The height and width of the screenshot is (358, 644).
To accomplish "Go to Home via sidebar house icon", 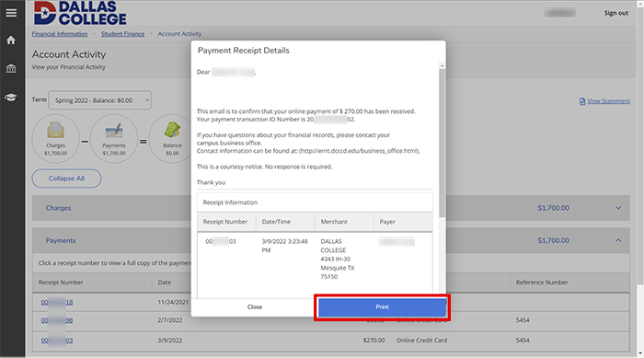I will click(11, 40).
